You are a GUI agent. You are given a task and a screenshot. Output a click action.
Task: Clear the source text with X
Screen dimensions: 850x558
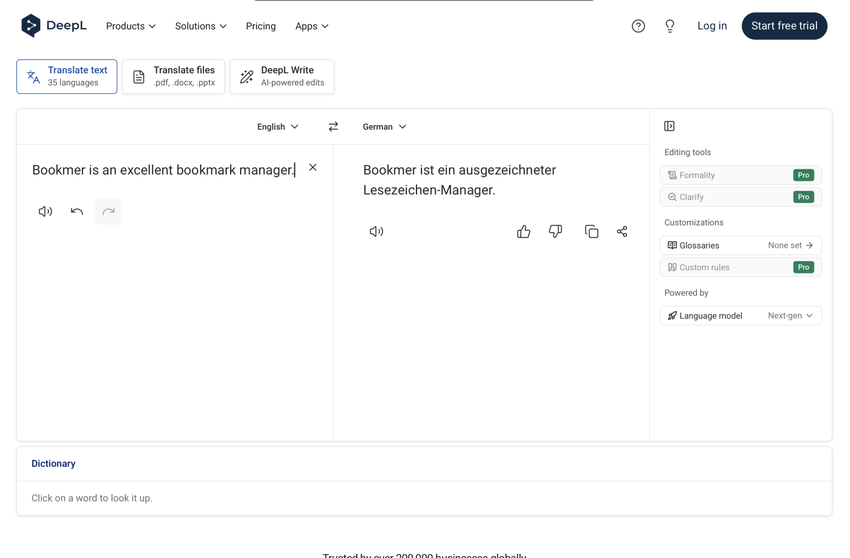pos(313,168)
